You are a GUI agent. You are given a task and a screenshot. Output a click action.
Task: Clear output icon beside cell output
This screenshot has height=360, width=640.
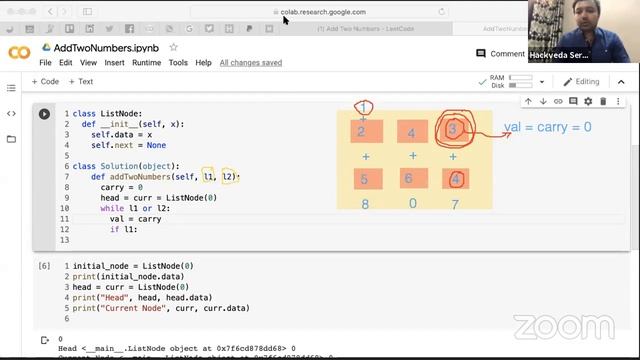[44, 340]
